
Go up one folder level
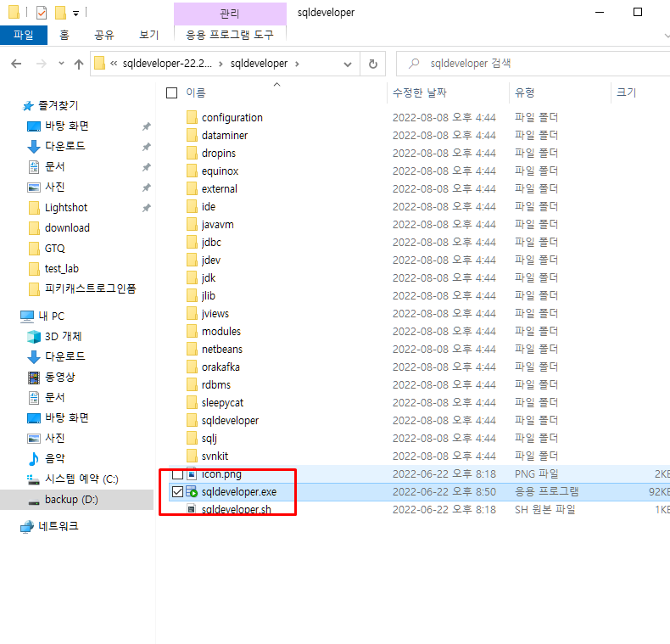click(x=79, y=64)
